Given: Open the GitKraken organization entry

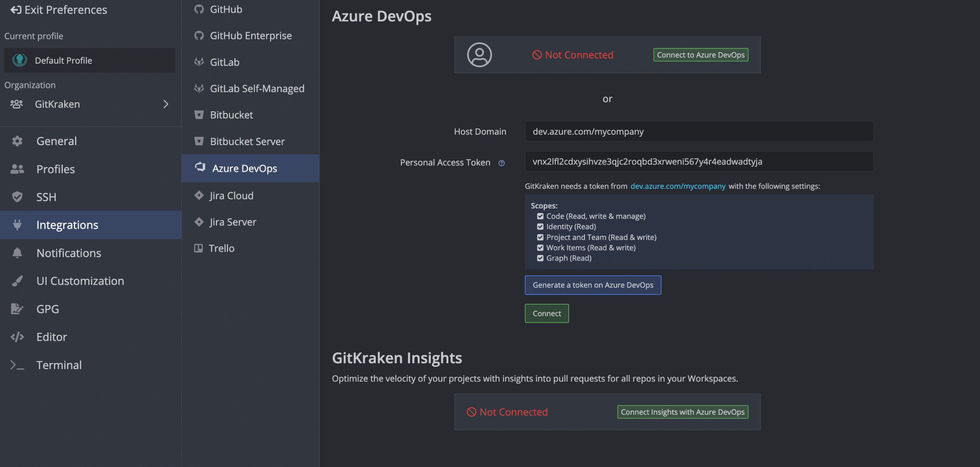Looking at the screenshot, I should click(x=57, y=104).
